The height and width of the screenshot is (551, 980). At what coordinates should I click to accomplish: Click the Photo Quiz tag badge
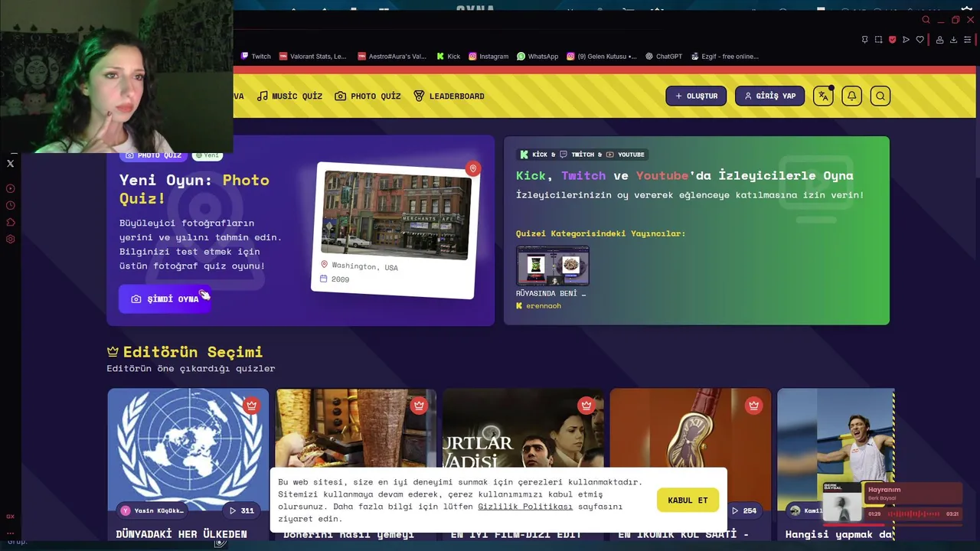(154, 155)
